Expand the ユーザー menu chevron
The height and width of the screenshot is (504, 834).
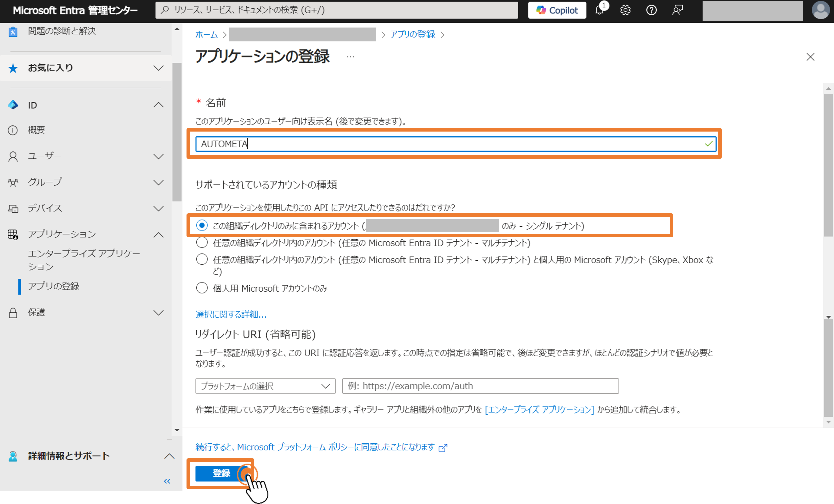[158, 157]
